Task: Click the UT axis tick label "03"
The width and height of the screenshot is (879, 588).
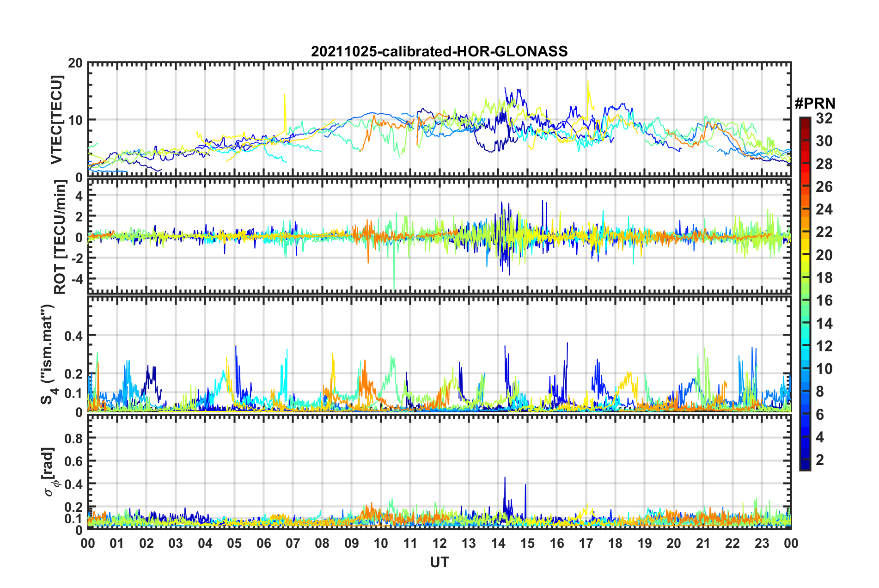Action: 176,543
